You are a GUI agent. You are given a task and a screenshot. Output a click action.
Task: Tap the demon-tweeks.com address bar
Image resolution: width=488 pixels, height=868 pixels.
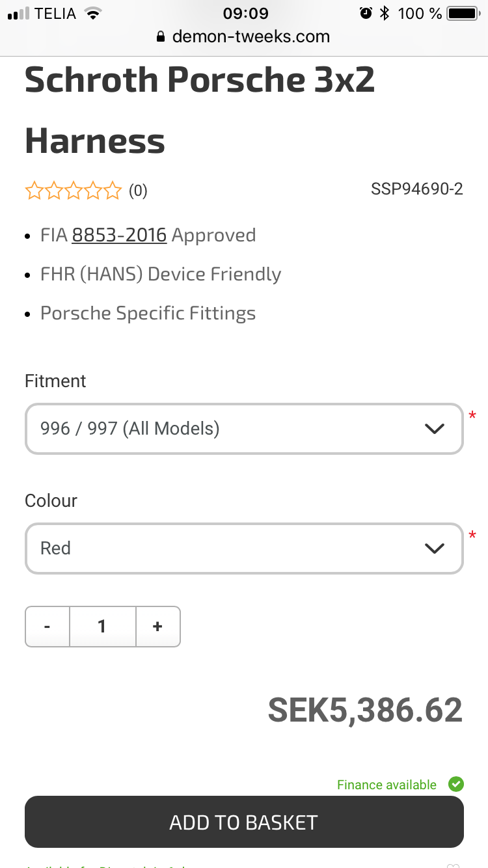click(244, 37)
